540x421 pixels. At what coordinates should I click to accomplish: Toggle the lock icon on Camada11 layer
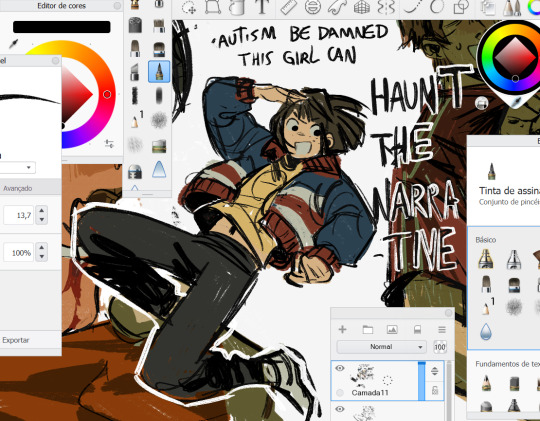435,390
